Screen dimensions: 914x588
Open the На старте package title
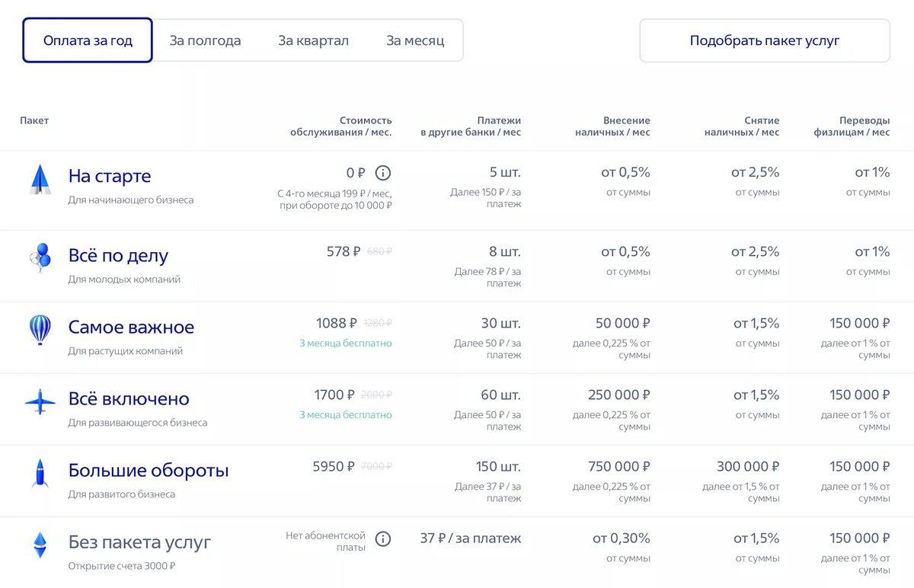[110, 176]
